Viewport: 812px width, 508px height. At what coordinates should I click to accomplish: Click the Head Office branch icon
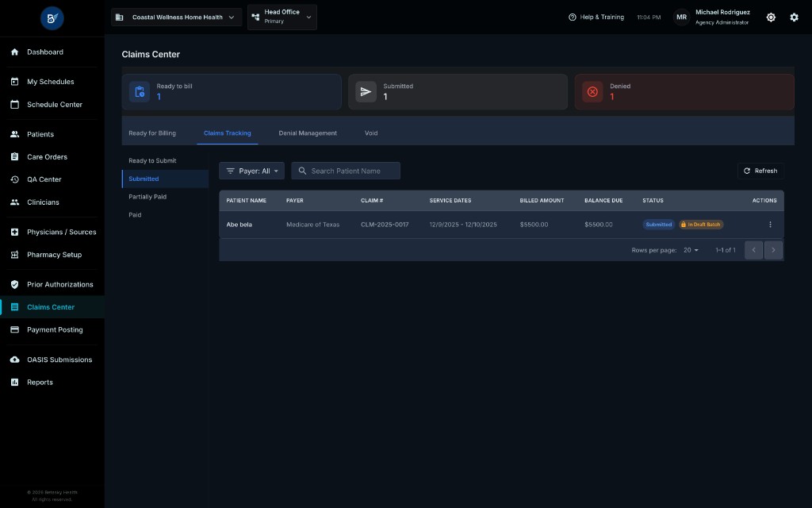(x=255, y=17)
